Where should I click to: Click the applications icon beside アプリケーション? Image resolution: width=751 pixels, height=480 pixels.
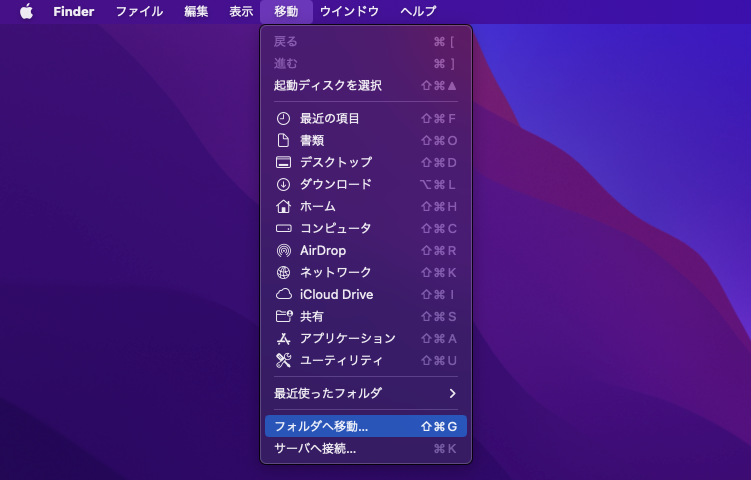coord(283,339)
